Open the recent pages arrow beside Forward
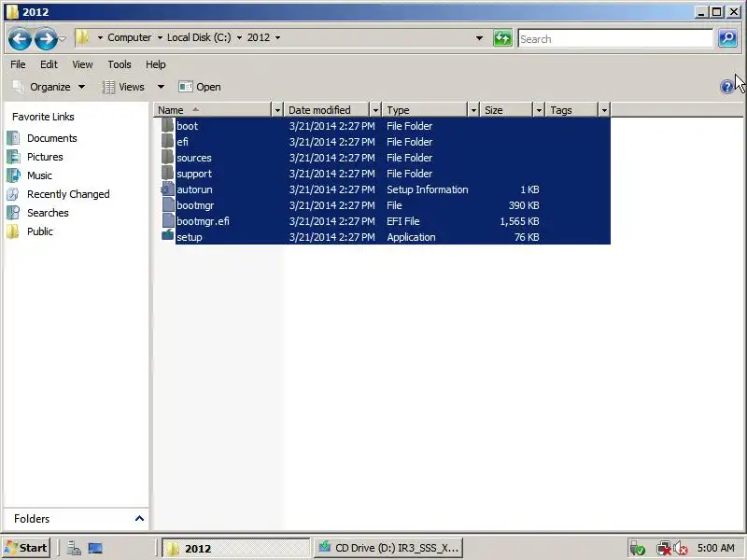This screenshot has width=747, height=560. pos(62,39)
